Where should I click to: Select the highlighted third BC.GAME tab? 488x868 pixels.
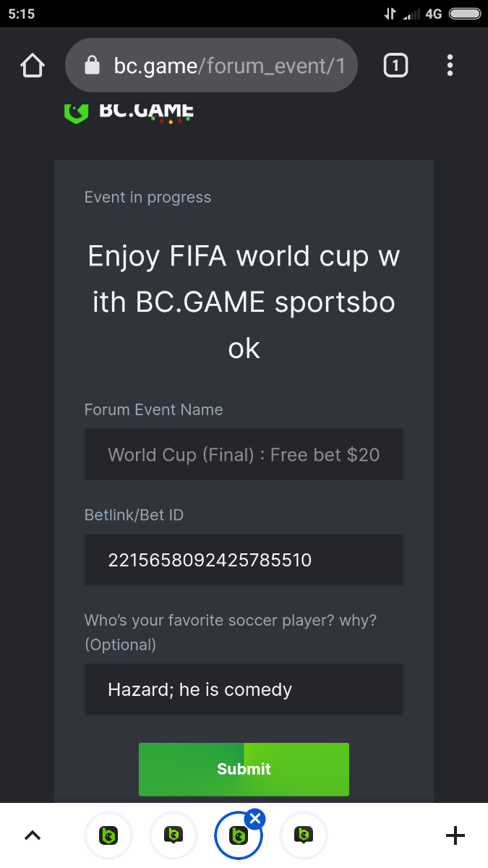pyautogui.click(x=237, y=838)
